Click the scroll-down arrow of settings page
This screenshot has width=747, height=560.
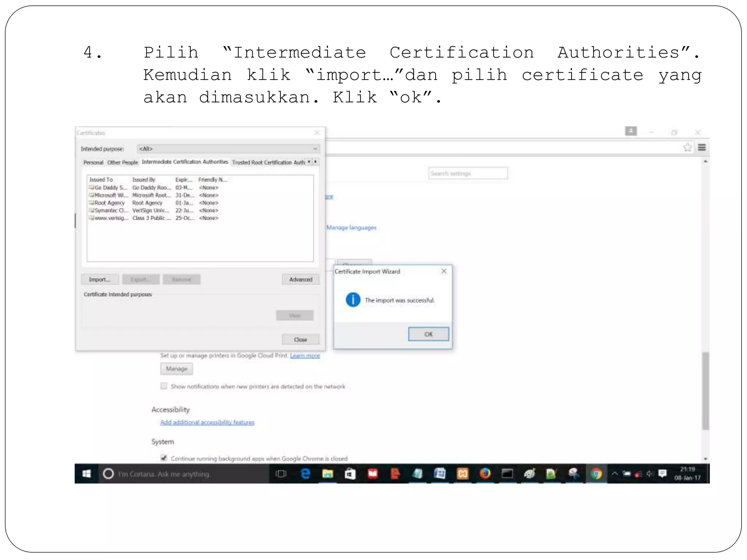coord(706,459)
